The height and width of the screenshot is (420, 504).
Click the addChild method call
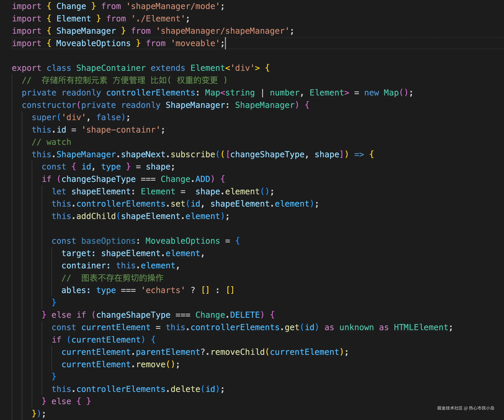point(96,216)
